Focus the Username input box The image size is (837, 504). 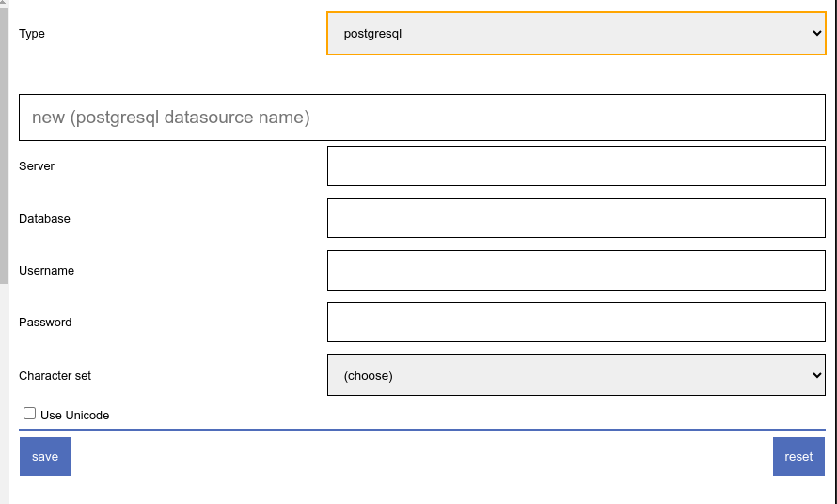(576, 271)
